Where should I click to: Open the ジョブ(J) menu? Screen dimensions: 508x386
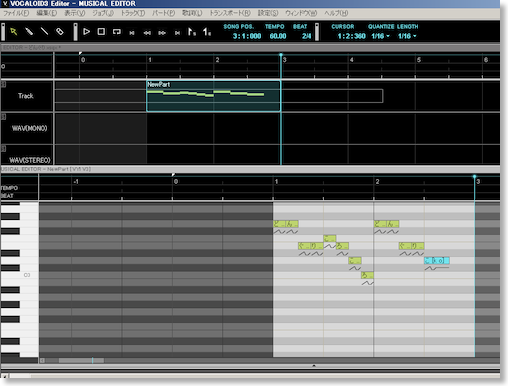(x=103, y=13)
